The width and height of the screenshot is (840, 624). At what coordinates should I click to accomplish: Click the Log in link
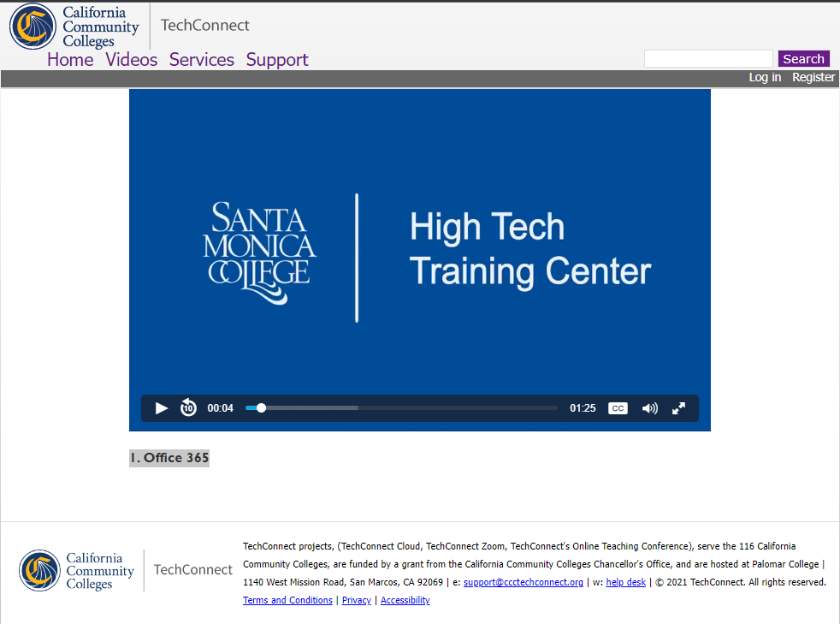(x=765, y=77)
